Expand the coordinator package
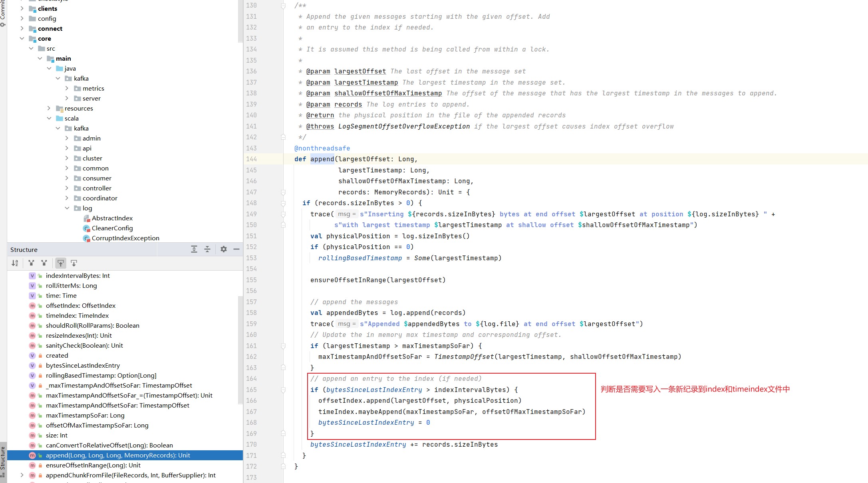This screenshot has height=483, width=868. click(67, 198)
